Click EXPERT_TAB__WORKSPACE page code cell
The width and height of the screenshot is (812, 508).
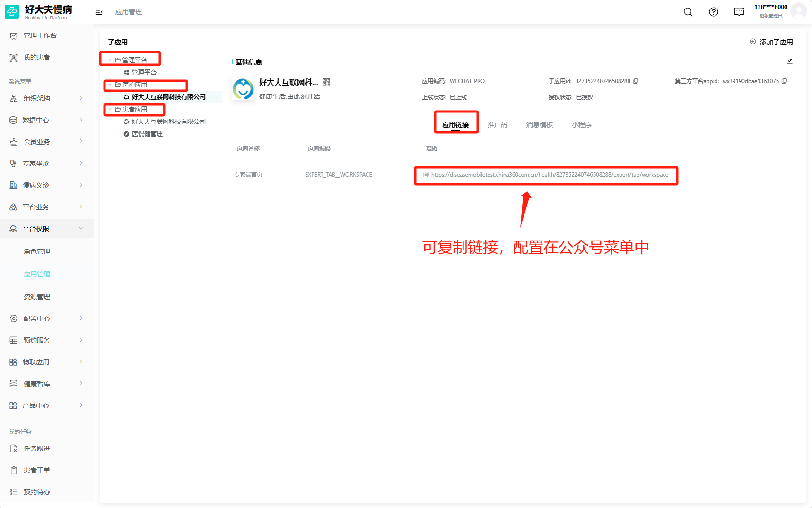[x=339, y=175]
